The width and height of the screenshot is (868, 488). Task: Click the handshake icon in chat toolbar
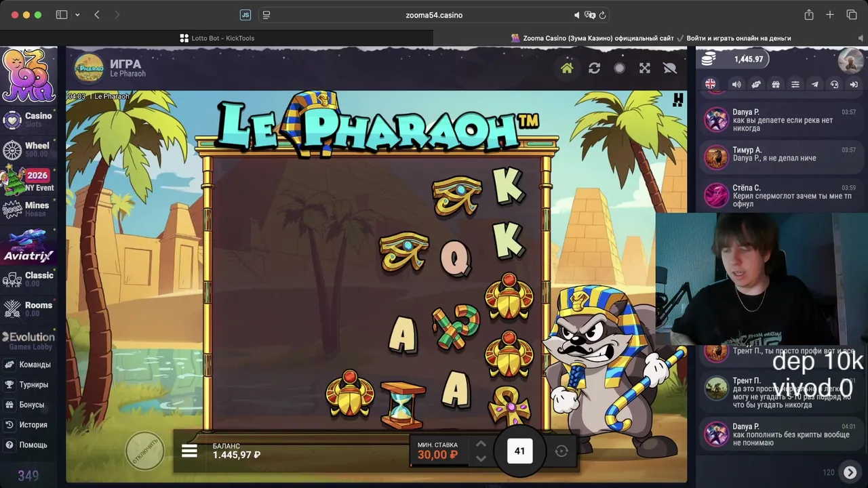(756, 85)
